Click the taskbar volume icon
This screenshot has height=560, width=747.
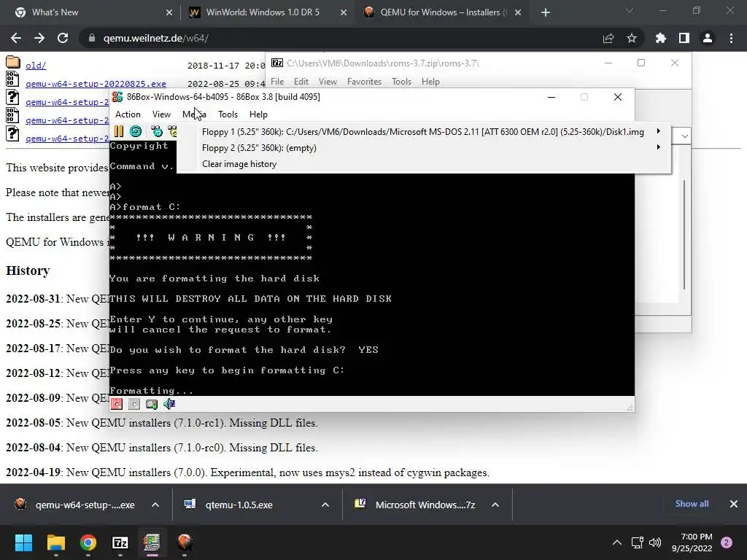click(655, 542)
